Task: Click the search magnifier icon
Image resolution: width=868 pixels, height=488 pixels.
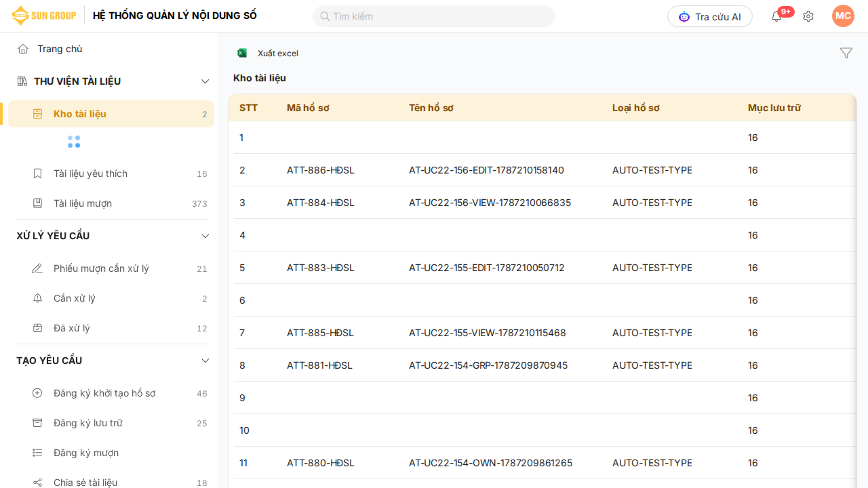Action: pos(325,16)
